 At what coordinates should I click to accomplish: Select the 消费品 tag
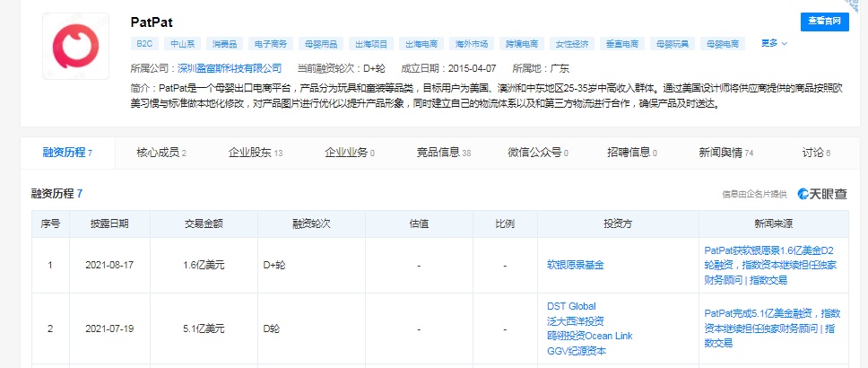tap(223, 44)
